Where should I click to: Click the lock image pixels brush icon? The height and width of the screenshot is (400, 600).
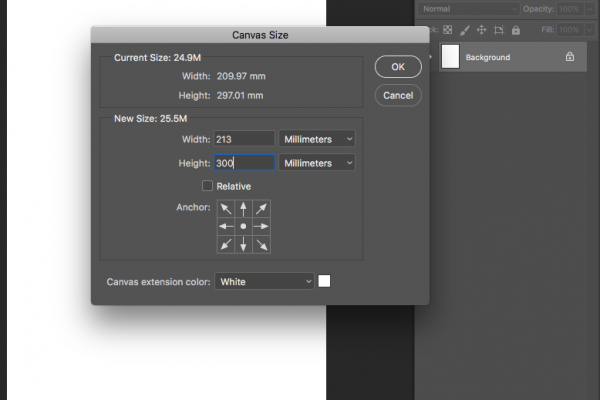(x=465, y=30)
